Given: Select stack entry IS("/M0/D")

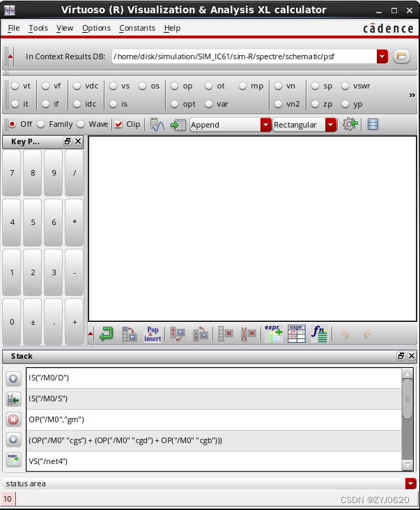Looking at the screenshot, I should point(214,378).
